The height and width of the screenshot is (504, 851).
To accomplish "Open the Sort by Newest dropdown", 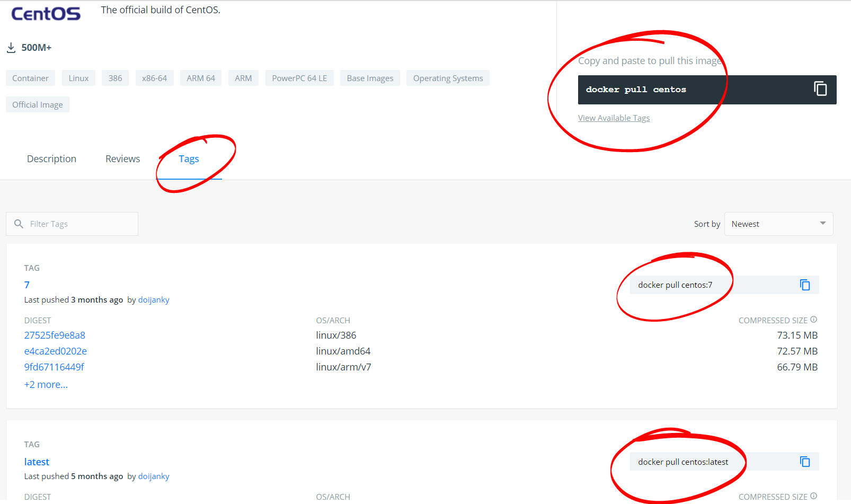I will (x=778, y=224).
